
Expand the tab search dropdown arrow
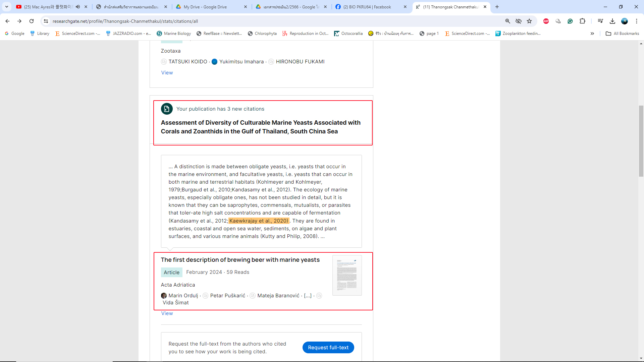click(6, 7)
